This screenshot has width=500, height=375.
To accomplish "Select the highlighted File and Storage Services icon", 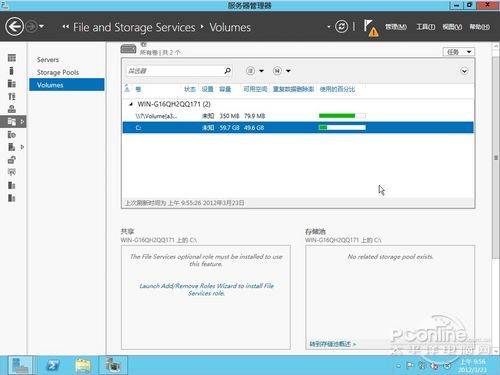I will pos(12,122).
